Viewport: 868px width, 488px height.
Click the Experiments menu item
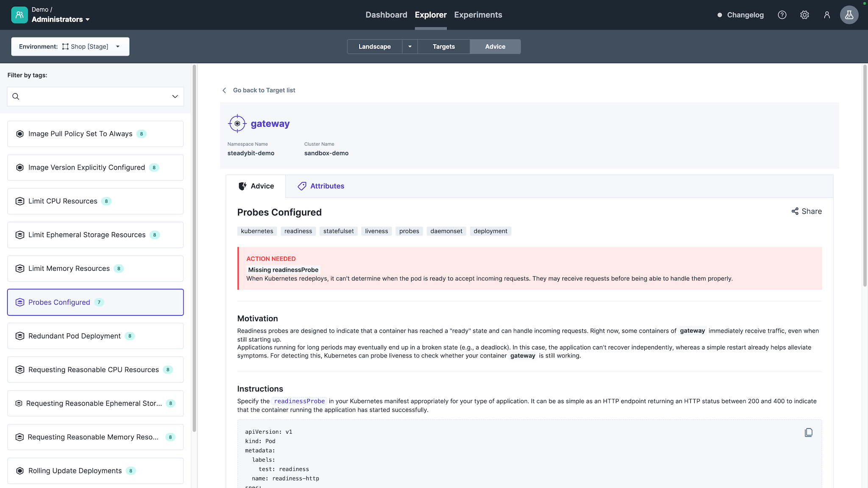point(478,15)
